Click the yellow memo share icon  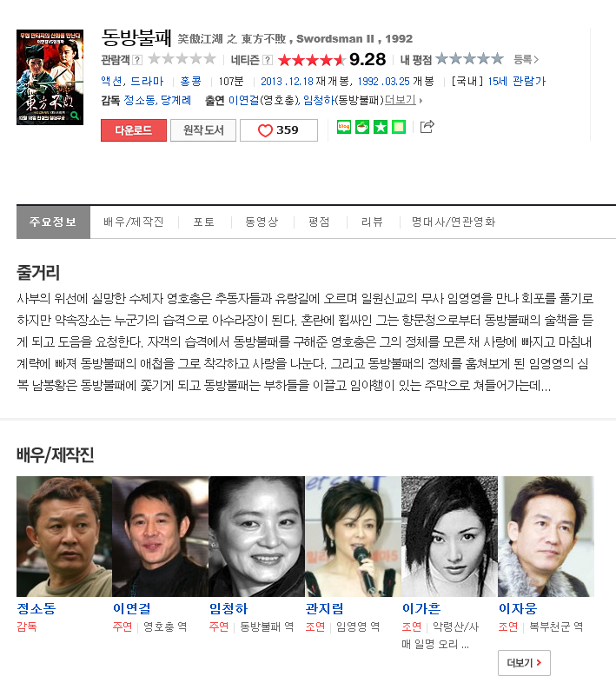pos(399,127)
